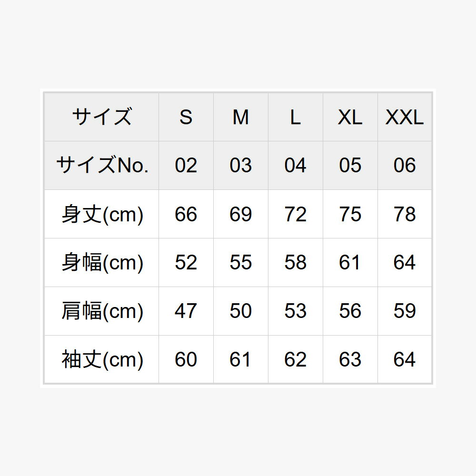Click the 身丈(cm) row label
Viewport: 476px width, 476px height.
(101, 214)
